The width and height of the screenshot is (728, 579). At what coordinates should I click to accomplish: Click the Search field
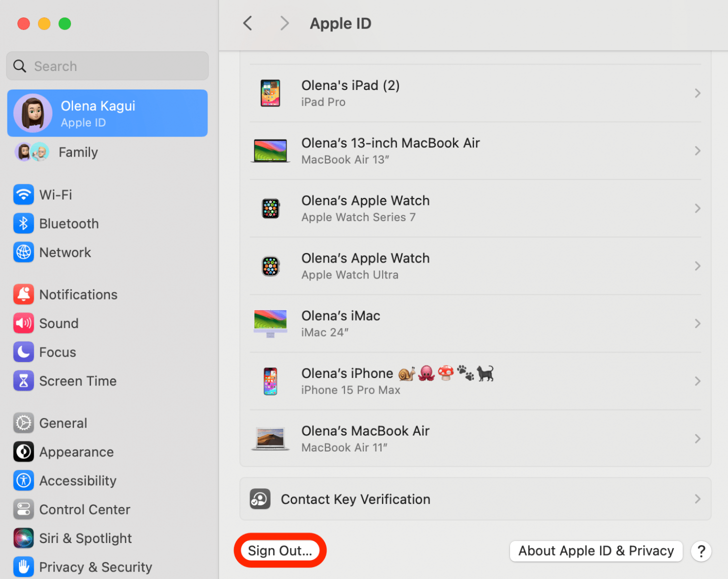click(106, 65)
